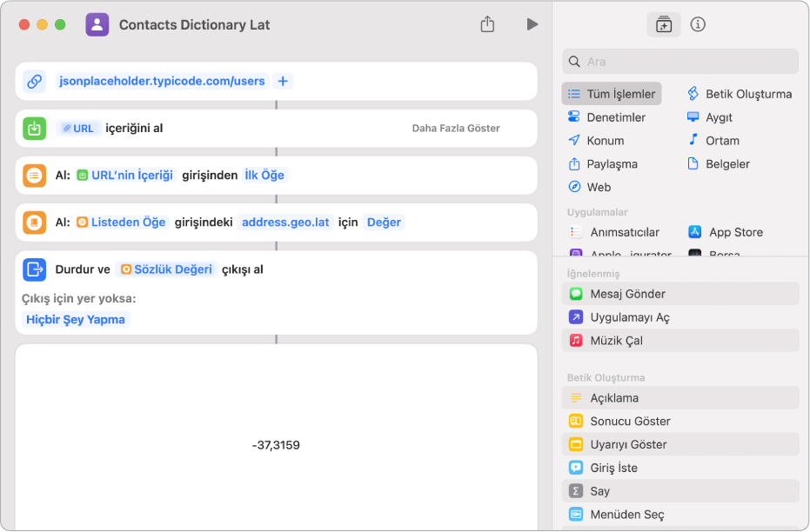Click the App Store blue icon

[695, 232]
